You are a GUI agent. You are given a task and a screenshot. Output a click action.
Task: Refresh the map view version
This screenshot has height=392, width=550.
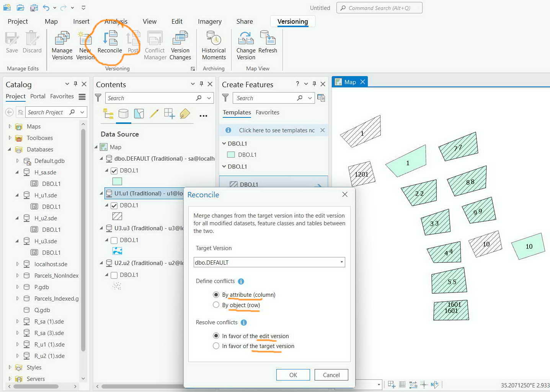click(x=268, y=43)
